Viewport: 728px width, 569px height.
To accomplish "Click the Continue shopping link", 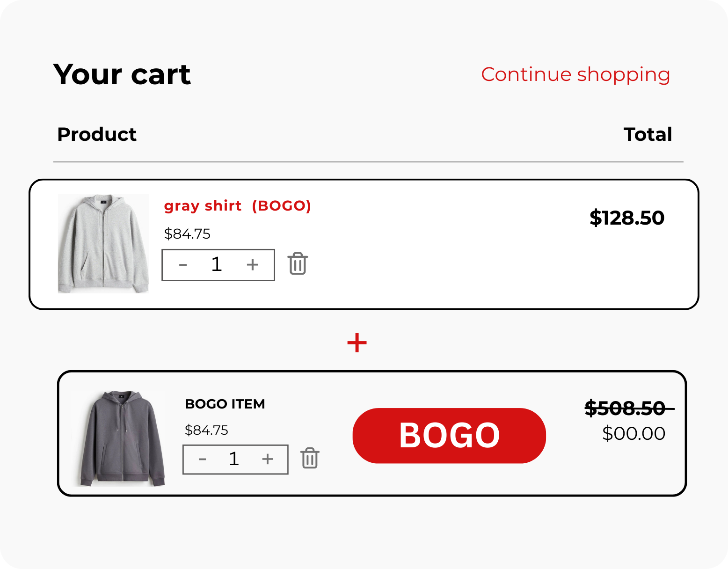I will (575, 74).
